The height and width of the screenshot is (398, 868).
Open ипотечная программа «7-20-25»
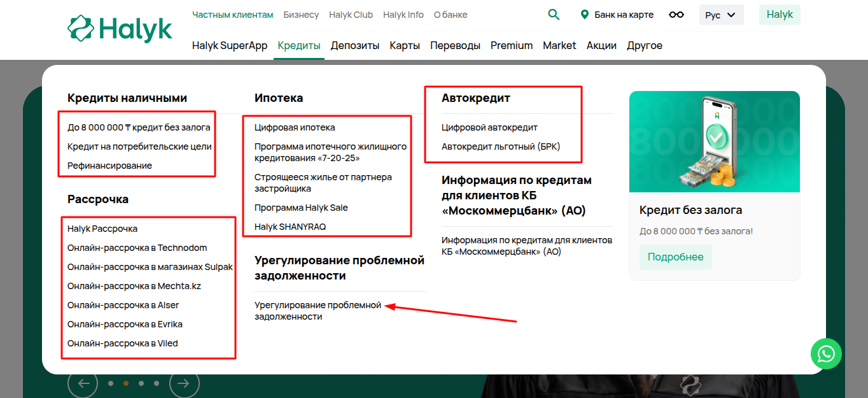tap(330, 152)
